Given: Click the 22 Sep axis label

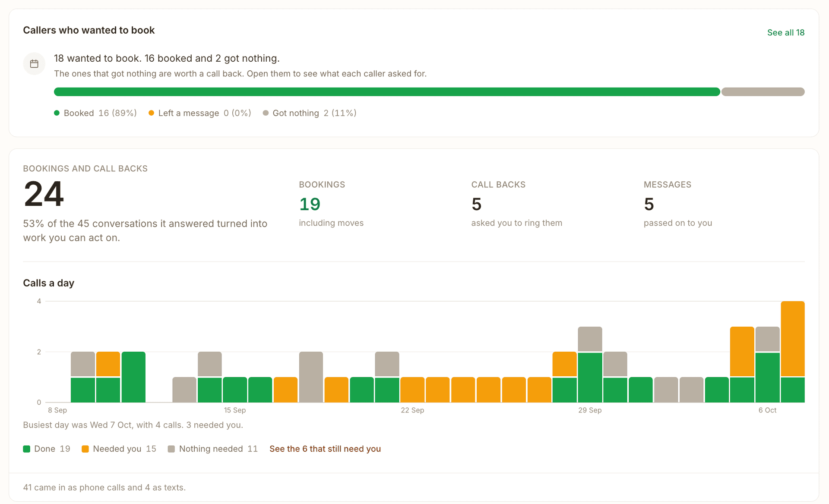Looking at the screenshot, I should tap(412, 410).
